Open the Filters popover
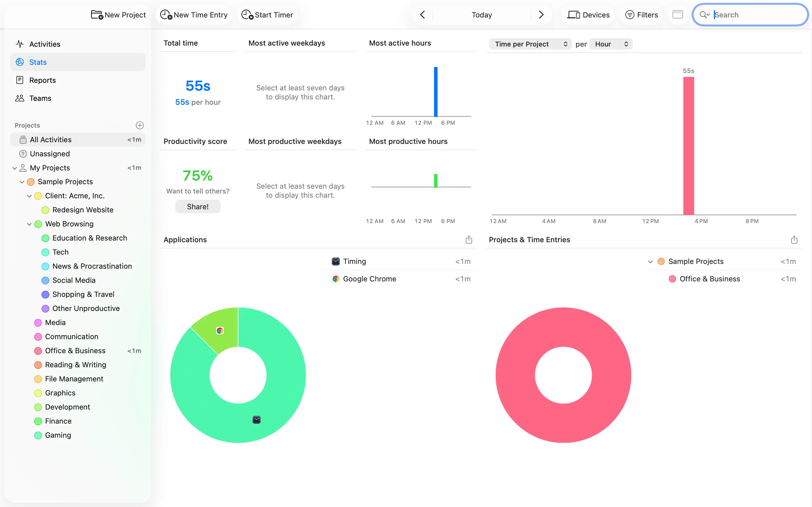This screenshot has height=507, width=812. (641, 15)
